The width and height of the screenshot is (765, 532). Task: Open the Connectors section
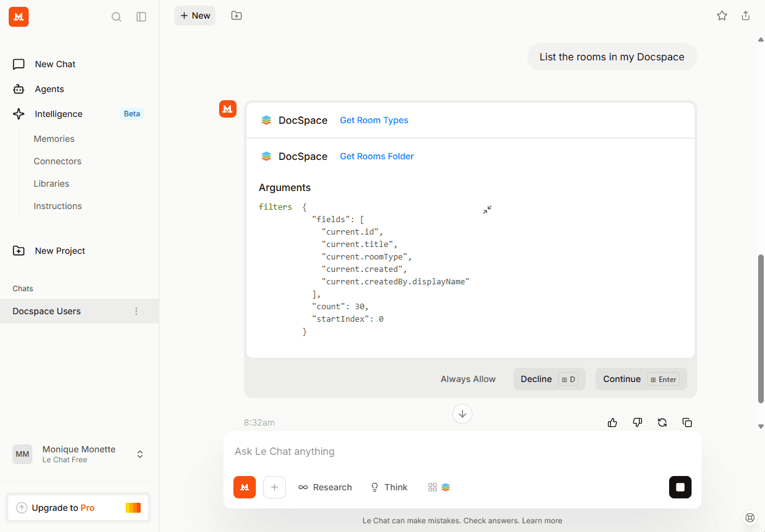[57, 161]
